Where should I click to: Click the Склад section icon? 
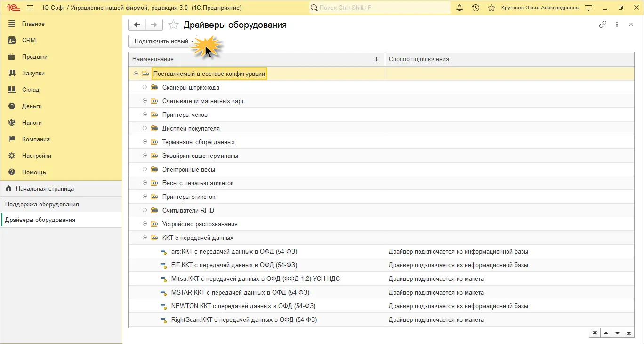12,90
